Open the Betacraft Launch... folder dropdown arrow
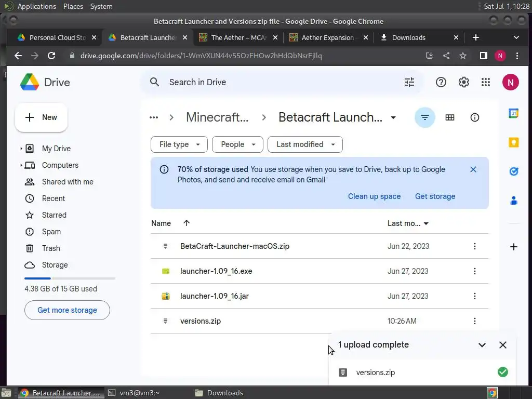The height and width of the screenshot is (399, 532). (x=393, y=118)
